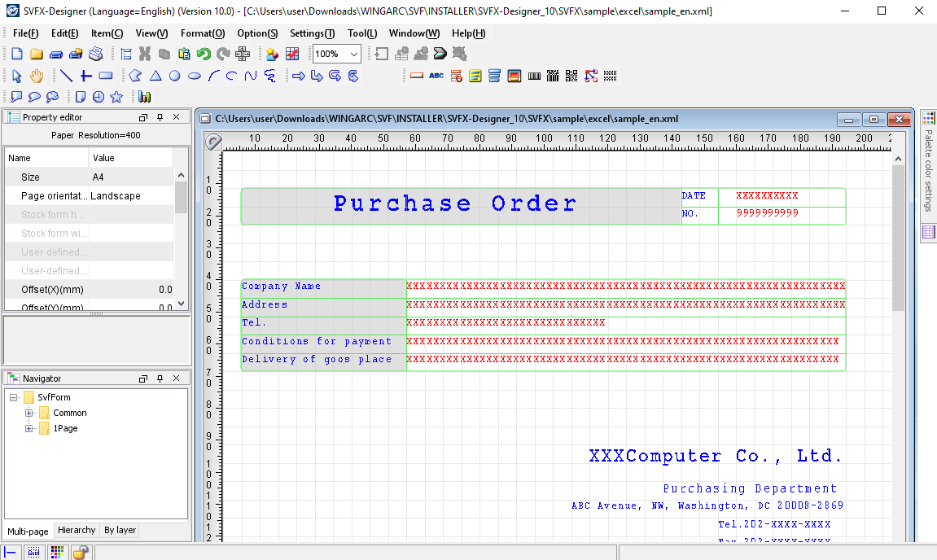Select the circle shape tool
Screen dimensions: 937x560
click(174, 76)
